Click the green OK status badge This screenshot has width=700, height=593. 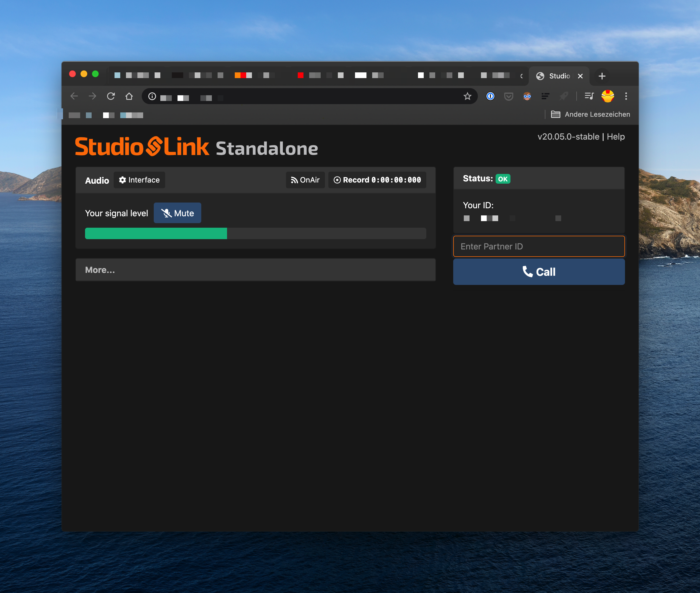click(502, 179)
